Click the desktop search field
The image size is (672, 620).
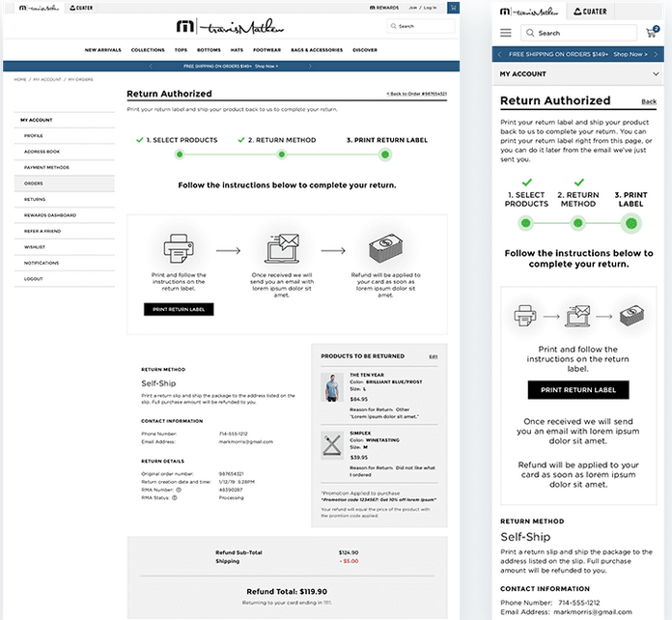coord(420,26)
